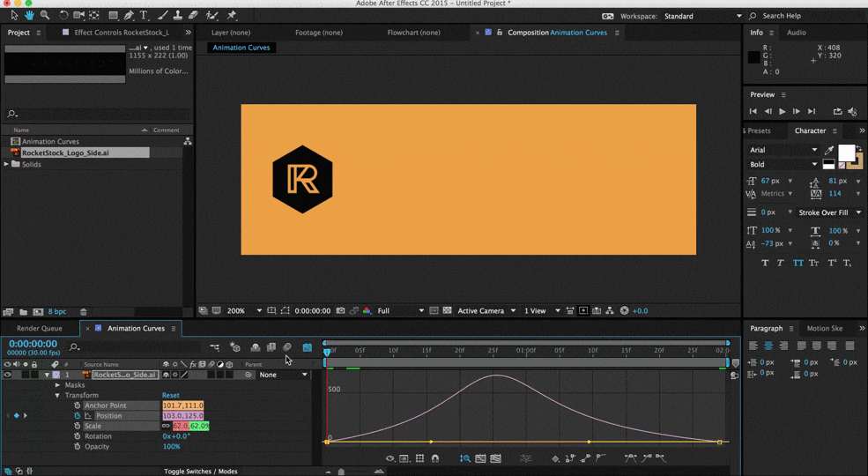This screenshot has height=476, width=868.
Task: Select the Rectangle shape tool
Action: [x=113, y=16]
